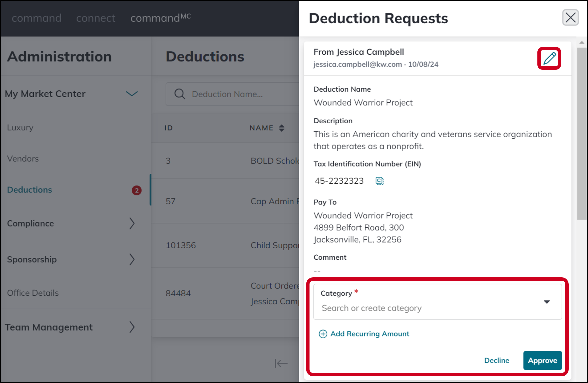
Task: Click the magnifying glass in the deduction search bar
Action: coord(180,94)
